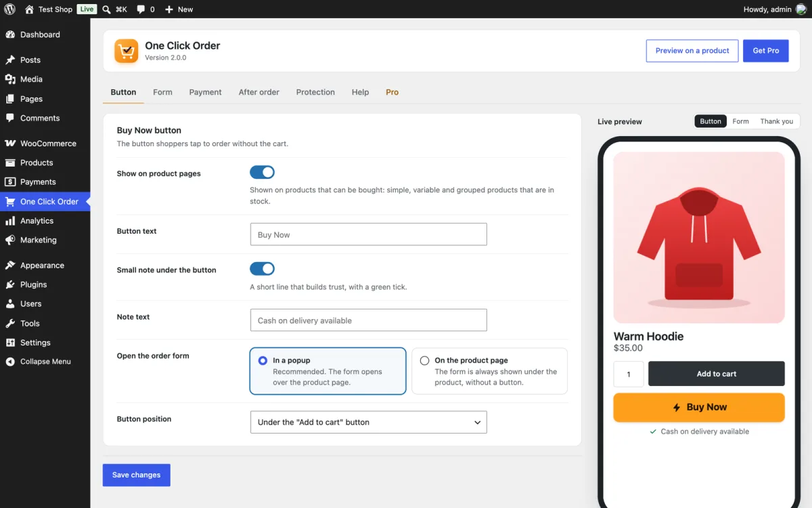The image size is (812, 508).
Task: Click the Test Shop home icon
Action: 29,9
